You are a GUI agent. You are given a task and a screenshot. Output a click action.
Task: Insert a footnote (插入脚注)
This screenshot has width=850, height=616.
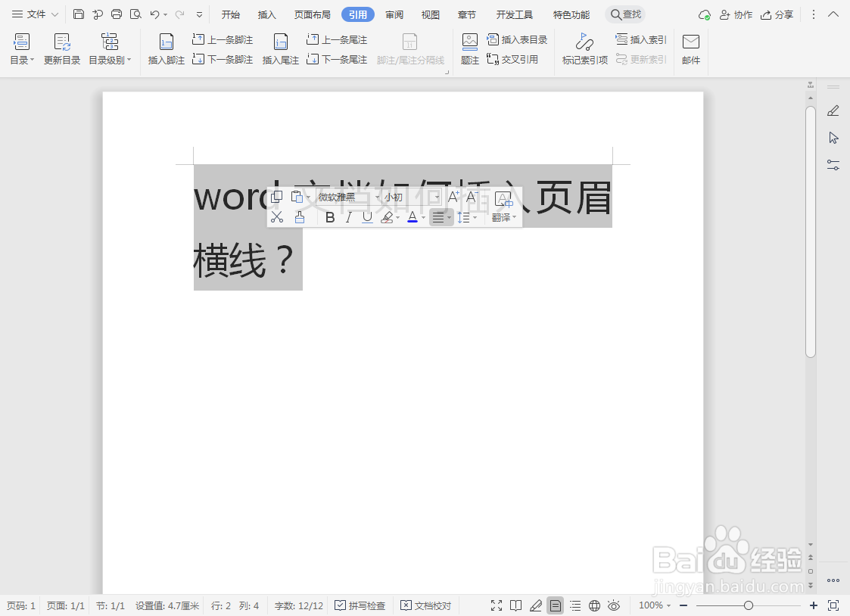coord(167,49)
